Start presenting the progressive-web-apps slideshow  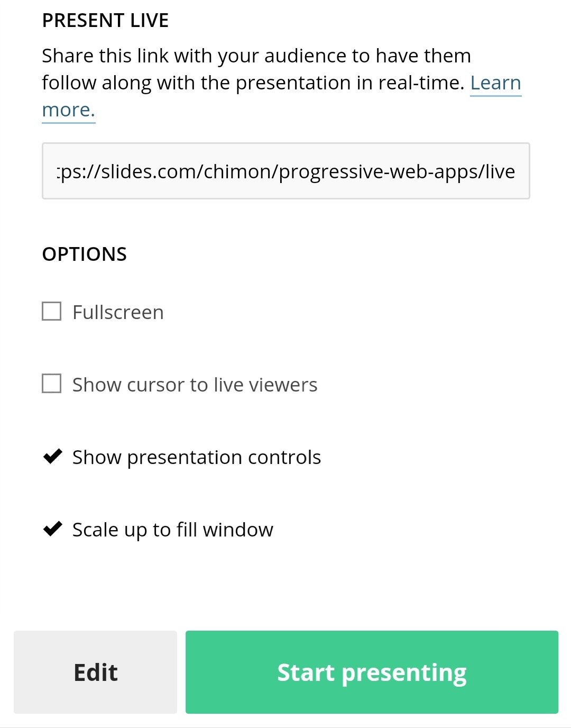tap(372, 672)
